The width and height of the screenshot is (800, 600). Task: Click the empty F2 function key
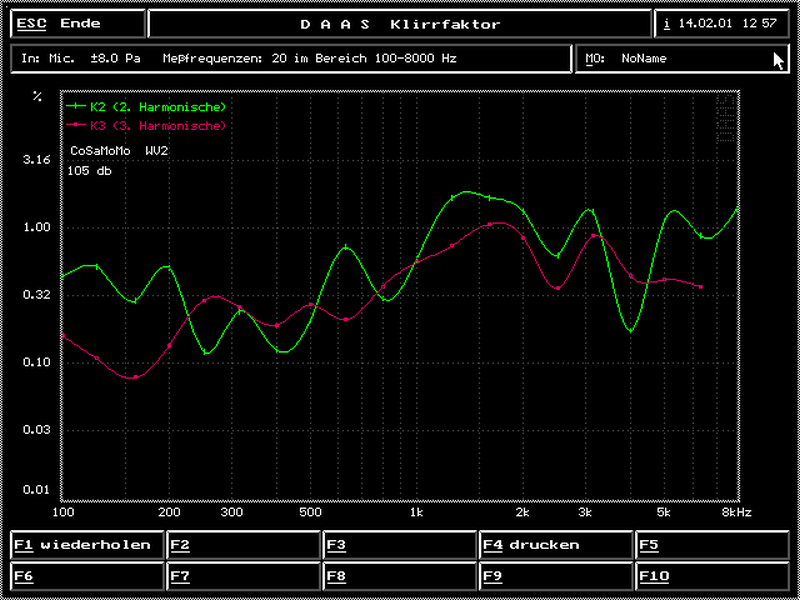pyautogui.click(x=243, y=545)
